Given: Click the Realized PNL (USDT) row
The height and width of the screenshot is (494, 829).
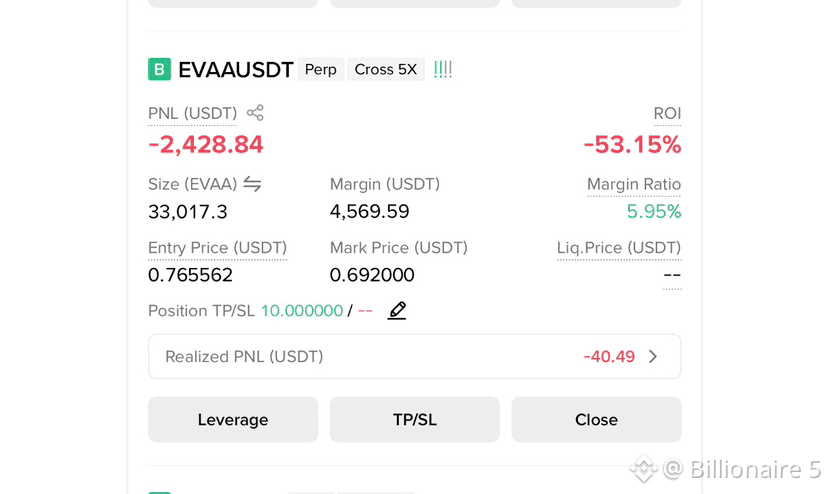Looking at the screenshot, I should tap(414, 356).
